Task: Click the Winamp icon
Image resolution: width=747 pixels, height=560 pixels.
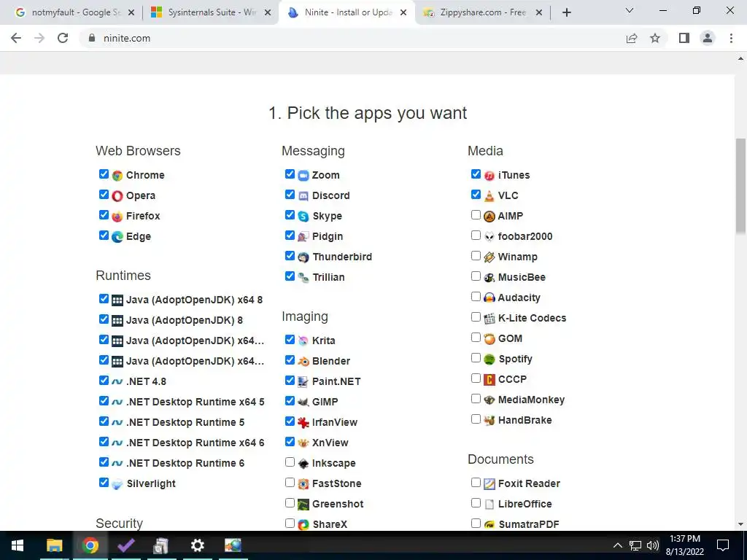Action: coord(489,257)
